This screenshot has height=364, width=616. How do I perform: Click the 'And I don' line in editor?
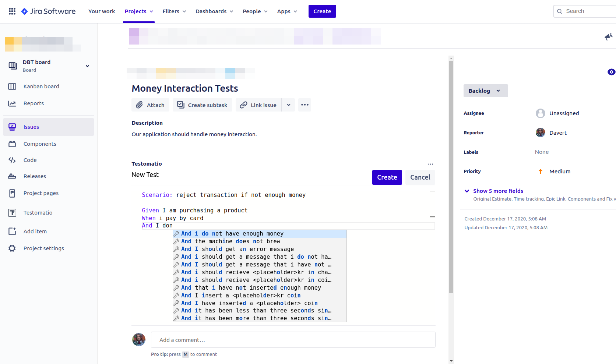click(157, 226)
